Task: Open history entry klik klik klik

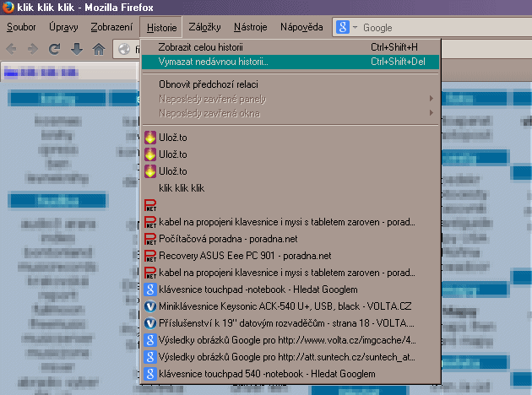Action: tap(290, 188)
